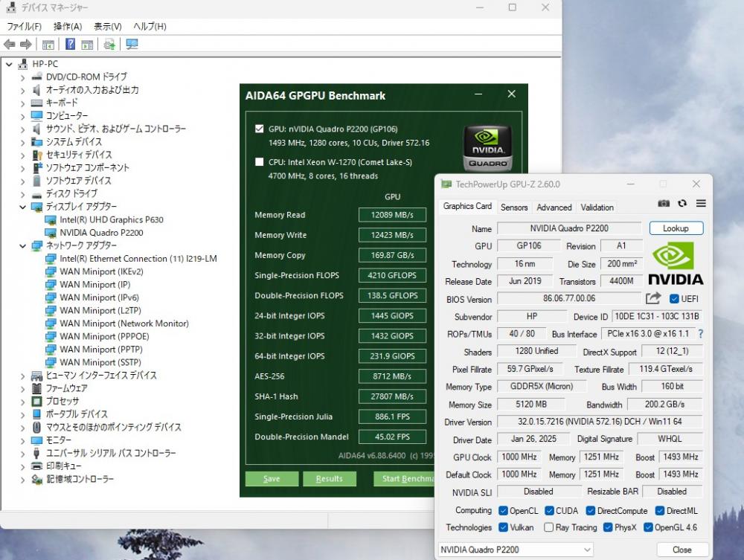Viewport: 744px width, 560px height.
Task: Click Start Benchmark in AIDA64
Action: (404, 478)
